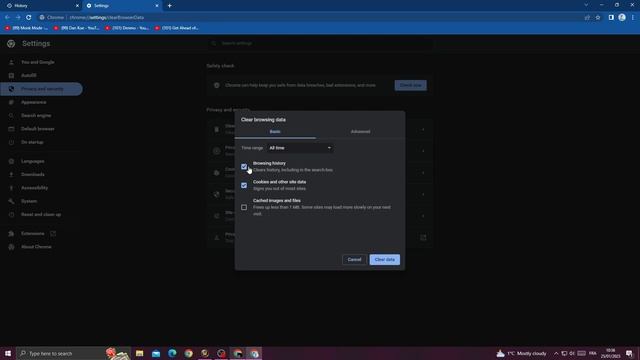The height and width of the screenshot is (360, 640).
Task: Open the Get Ahead of bookmark
Action: [176, 28]
